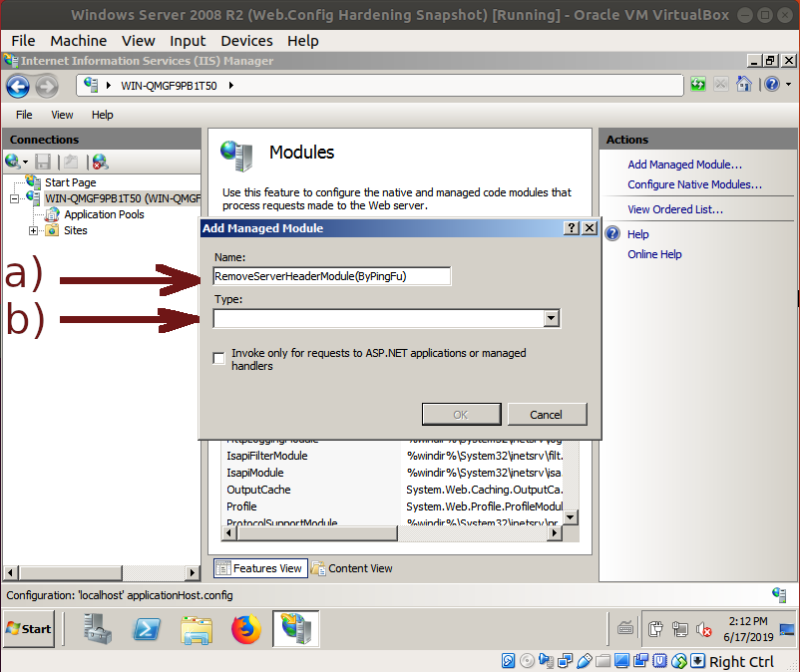The height and width of the screenshot is (672, 800).
Task: Click the grey forward navigation arrow
Action: coord(47,86)
